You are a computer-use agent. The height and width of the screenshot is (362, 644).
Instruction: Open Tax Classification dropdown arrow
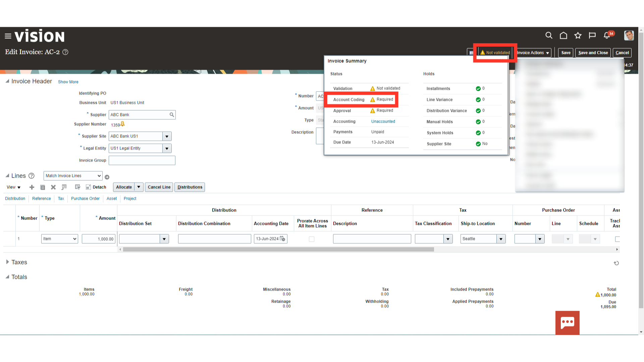coord(448,239)
